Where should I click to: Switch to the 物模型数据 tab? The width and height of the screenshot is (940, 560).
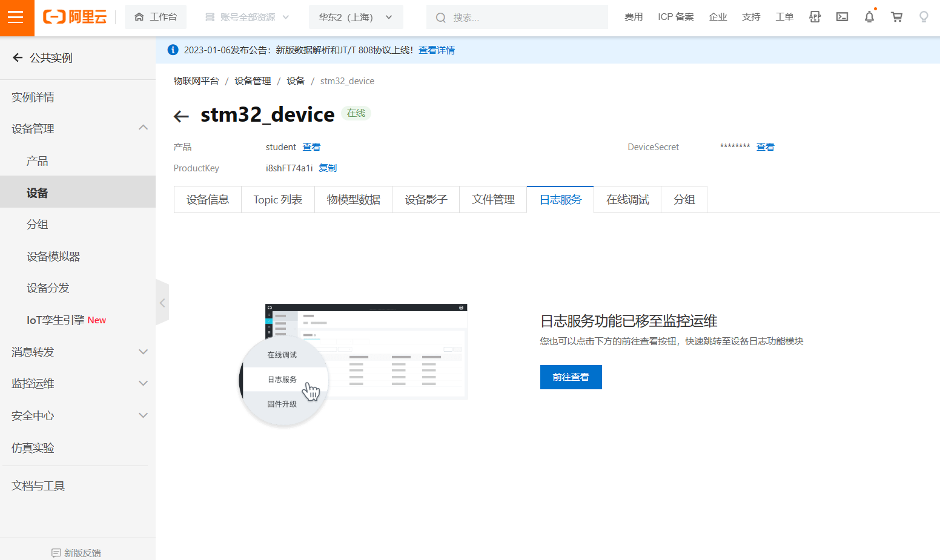click(x=354, y=200)
